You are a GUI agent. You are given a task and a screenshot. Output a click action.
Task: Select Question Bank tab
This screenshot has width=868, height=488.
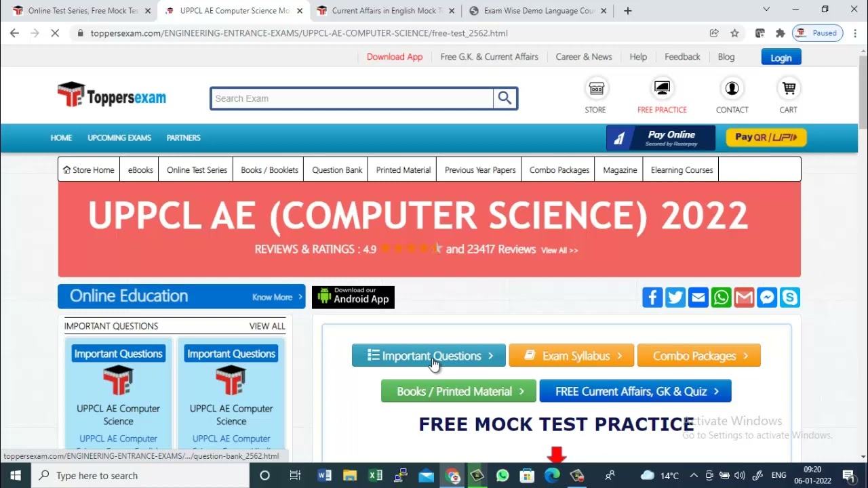(337, 170)
